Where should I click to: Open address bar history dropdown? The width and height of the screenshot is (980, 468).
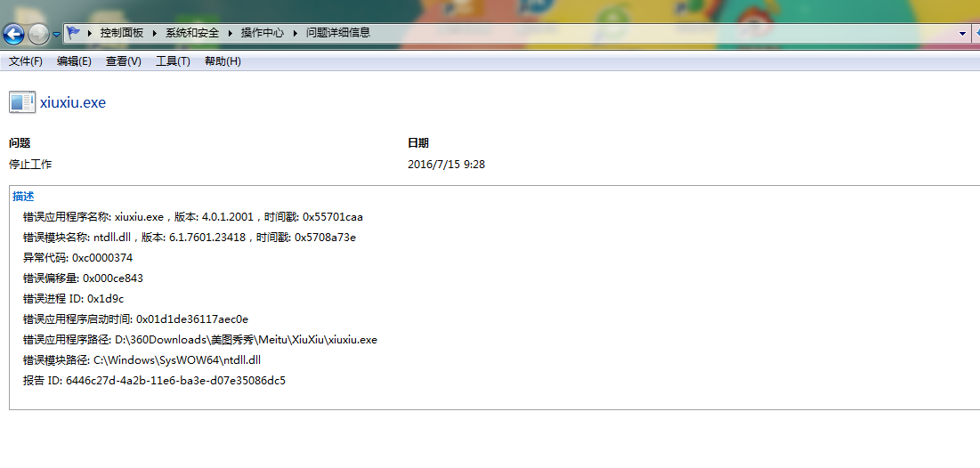962,34
